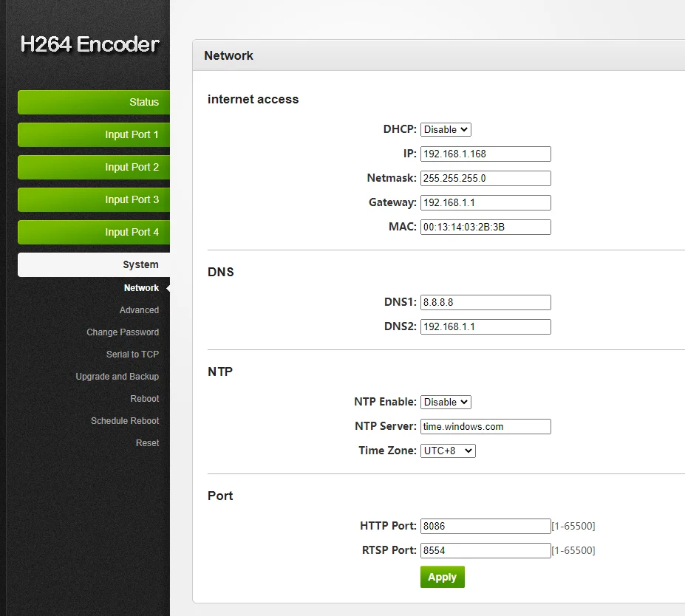Viewport: 685px width, 616px height.
Task: Click the 'DHCP:' field label
Action: tap(400, 129)
